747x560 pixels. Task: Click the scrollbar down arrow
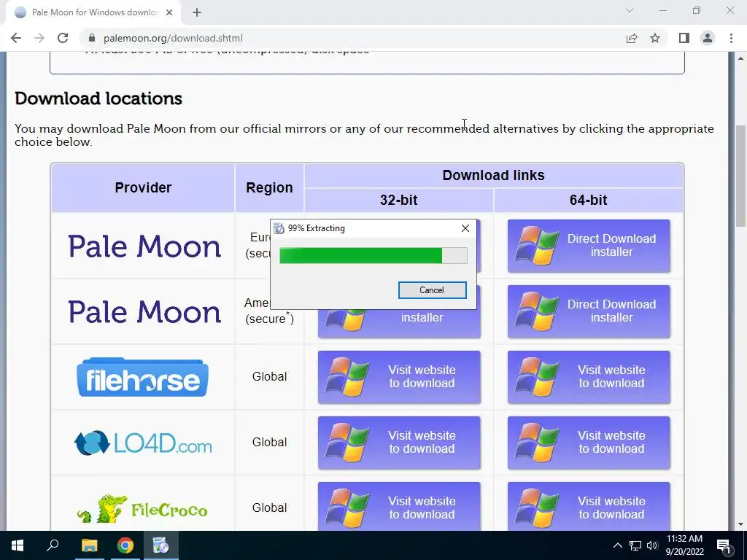click(741, 524)
